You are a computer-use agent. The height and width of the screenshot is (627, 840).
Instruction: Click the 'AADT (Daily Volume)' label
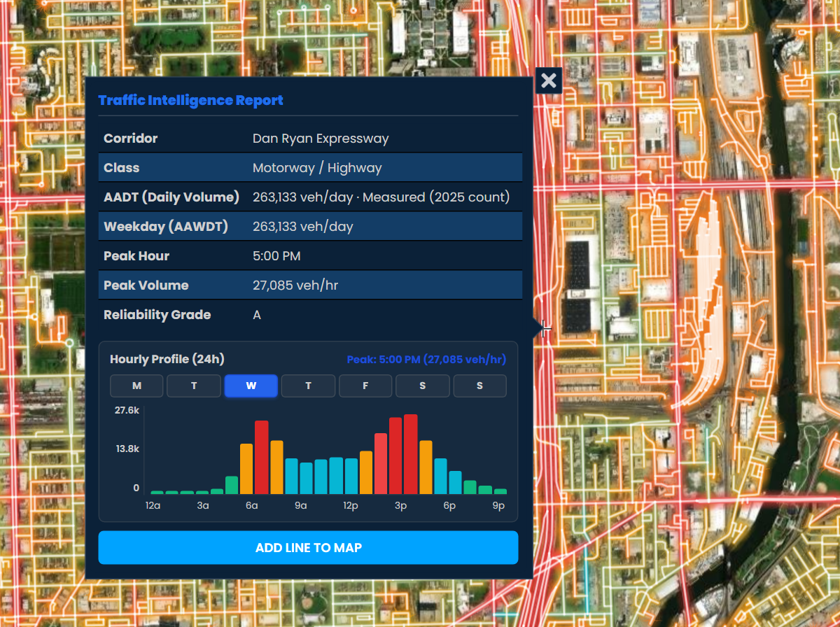point(171,197)
